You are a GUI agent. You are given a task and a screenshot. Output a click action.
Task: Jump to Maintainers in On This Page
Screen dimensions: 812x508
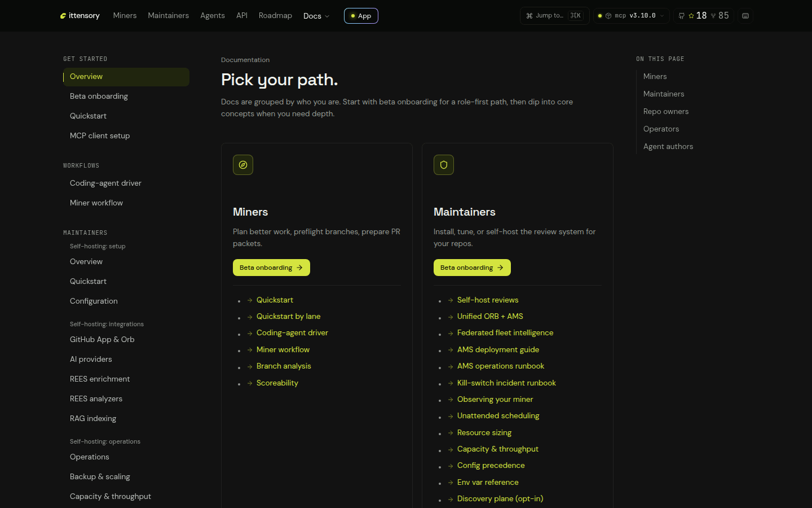[664, 94]
